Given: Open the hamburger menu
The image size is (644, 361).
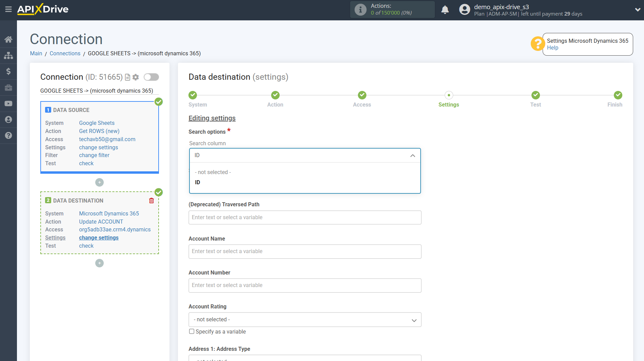Looking at the screenshot, I should 8,9.
